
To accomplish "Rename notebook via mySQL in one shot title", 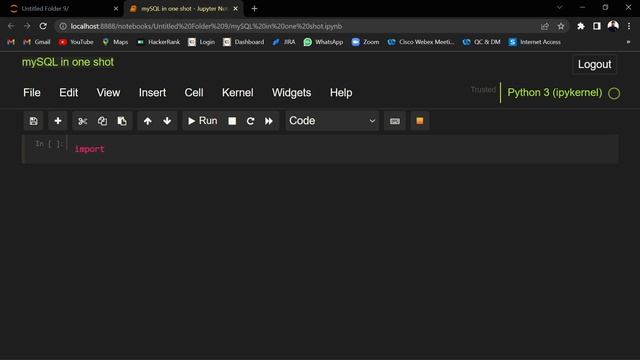I will coord(68,62).
